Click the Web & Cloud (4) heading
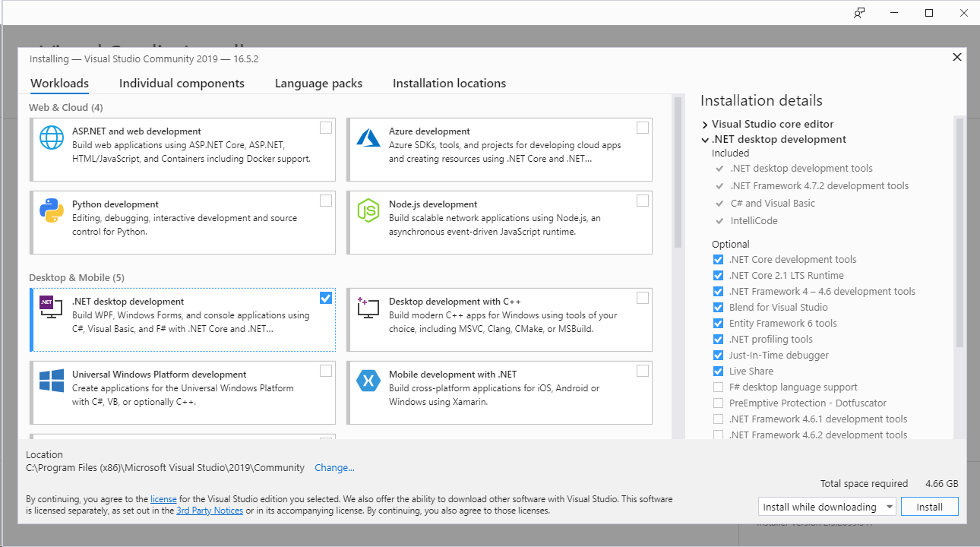The width and height of the screenshot is (980, 547). [x=66, y=108]
